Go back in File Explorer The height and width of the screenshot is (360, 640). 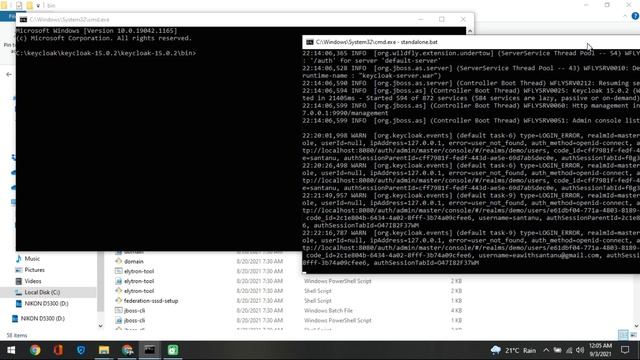(x=9, y=74)
